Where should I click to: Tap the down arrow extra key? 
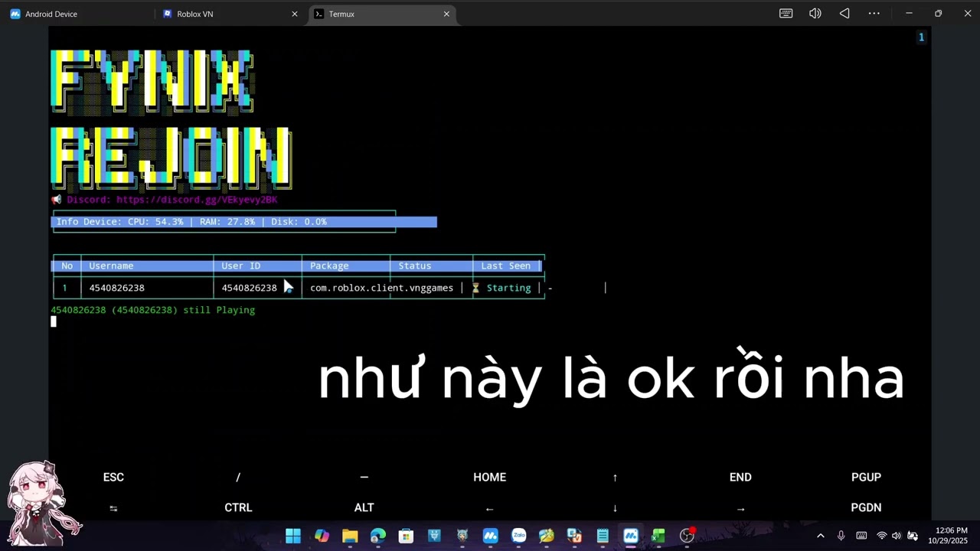615,507
